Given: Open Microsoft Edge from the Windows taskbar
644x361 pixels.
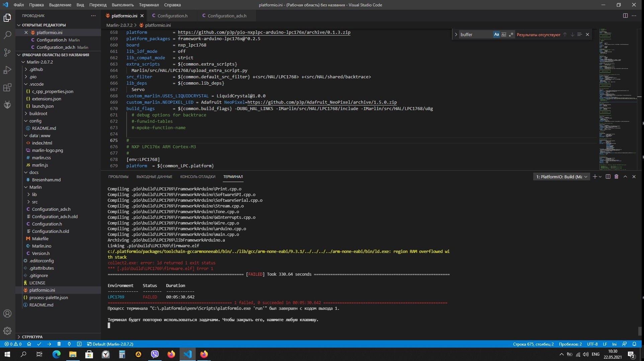Looking at the screenshot, I should tap(56, 354).
